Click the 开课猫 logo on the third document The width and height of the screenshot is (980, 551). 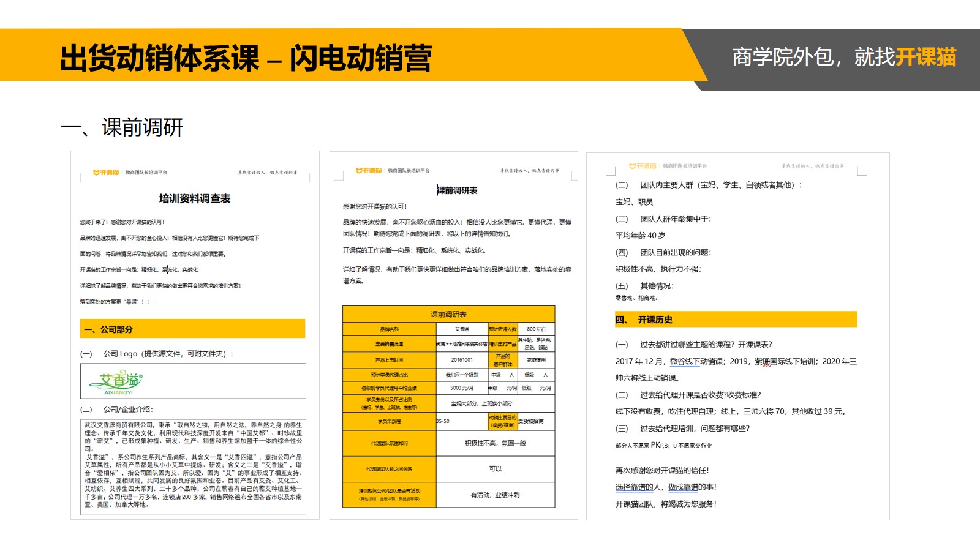click(643, 166)
